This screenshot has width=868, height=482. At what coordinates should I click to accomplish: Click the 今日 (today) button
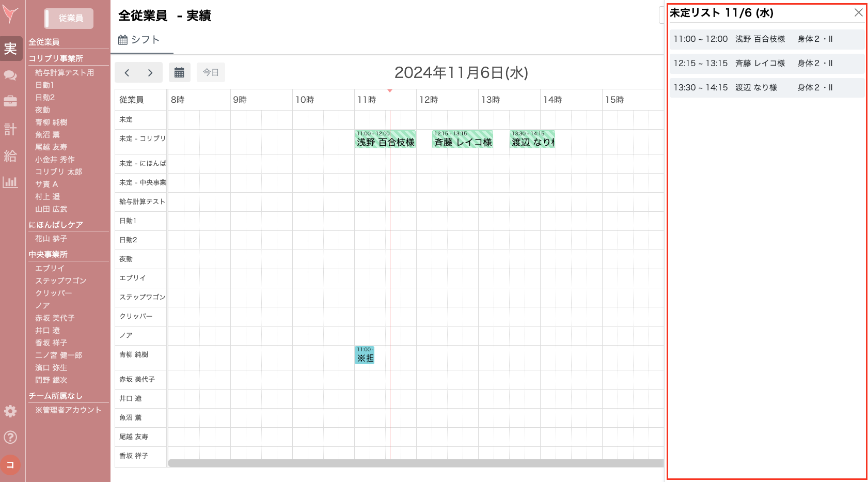(211, 73)
